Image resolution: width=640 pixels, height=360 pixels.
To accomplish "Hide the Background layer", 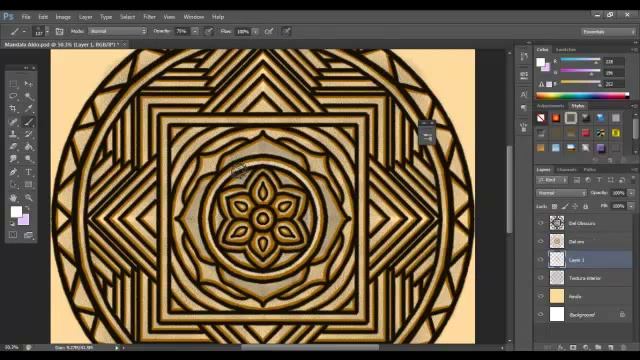I will tap(541, 314).
